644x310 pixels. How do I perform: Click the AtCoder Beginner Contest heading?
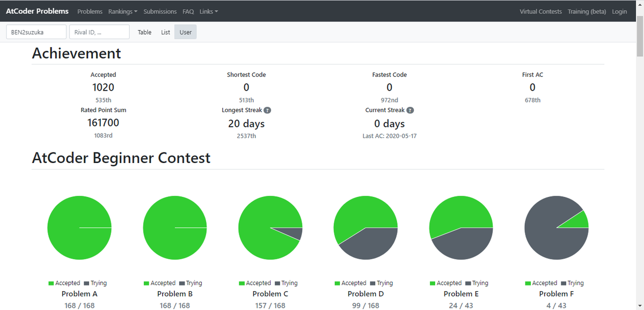coord(121,158)
